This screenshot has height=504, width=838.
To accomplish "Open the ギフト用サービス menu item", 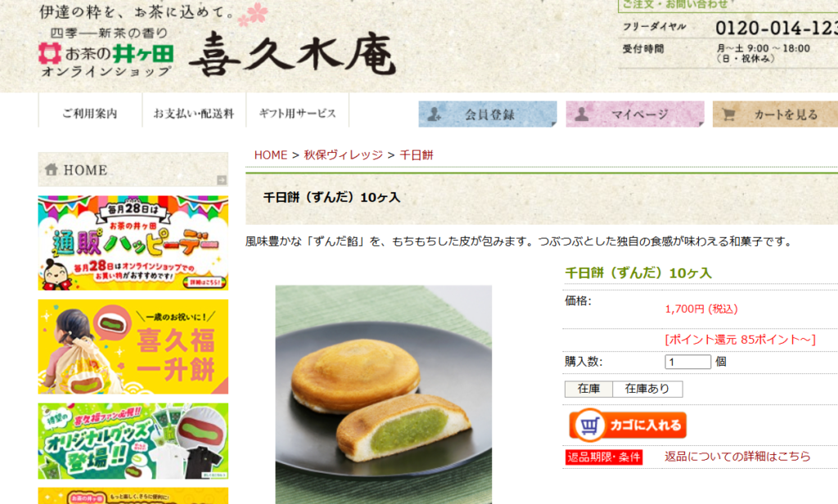I will click(x=297, y=113).
